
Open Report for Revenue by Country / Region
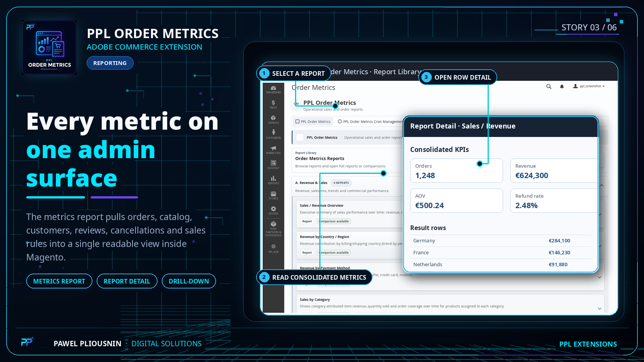click(x=307, y=253)
